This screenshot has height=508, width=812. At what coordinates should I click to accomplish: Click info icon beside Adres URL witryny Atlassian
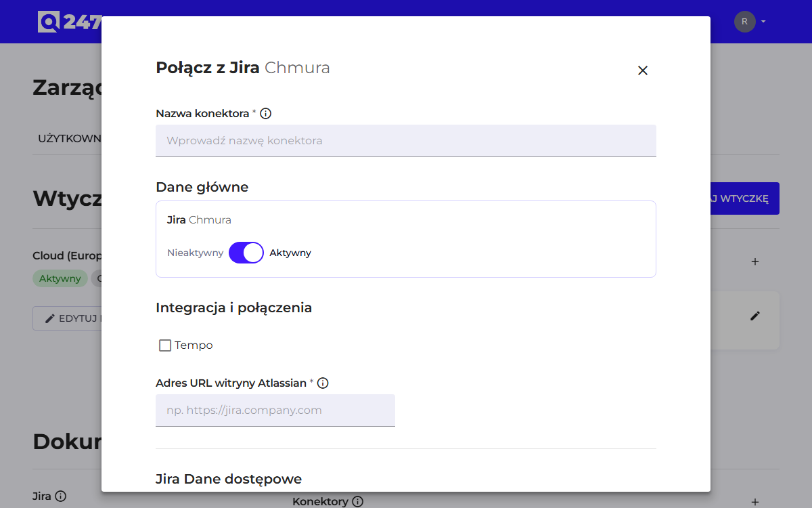(323, 383)
